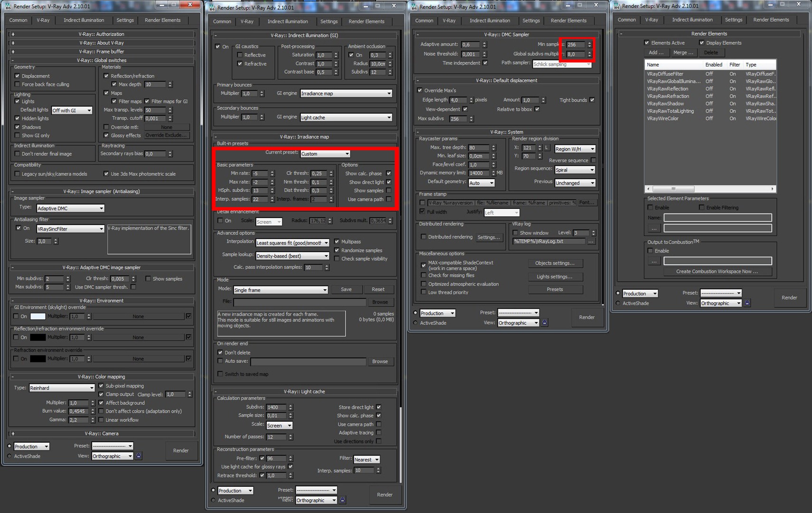Click the ellipsis button below element Name field
Image resolution: width=812 pixels, height=513 pixels.
tap(654, 229)
